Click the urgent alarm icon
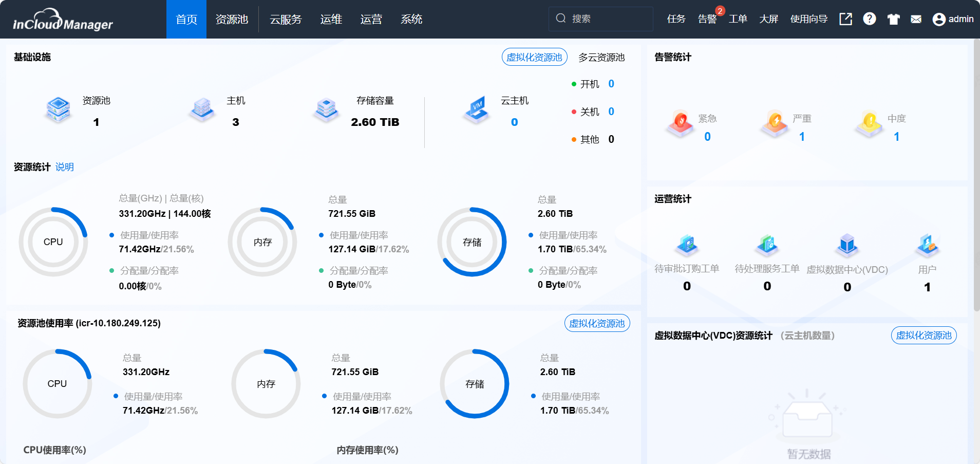The height and width of the screenshot is (464, 980). tap(681, 124)
